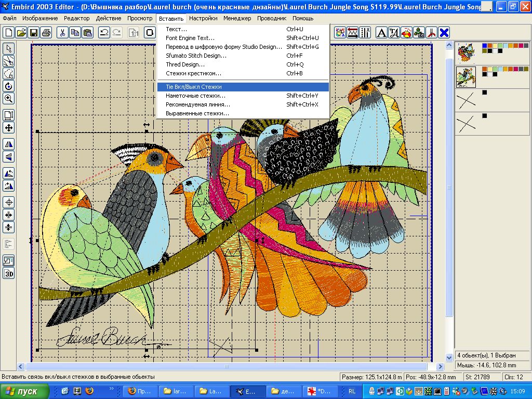The image size is (532, 399).
Task: Click the Open file folder icon
Action: tap(21, 33)
